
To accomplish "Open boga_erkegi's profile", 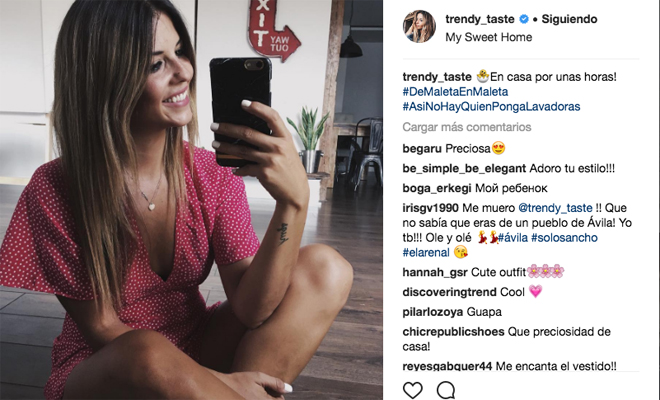I will 437,188.
